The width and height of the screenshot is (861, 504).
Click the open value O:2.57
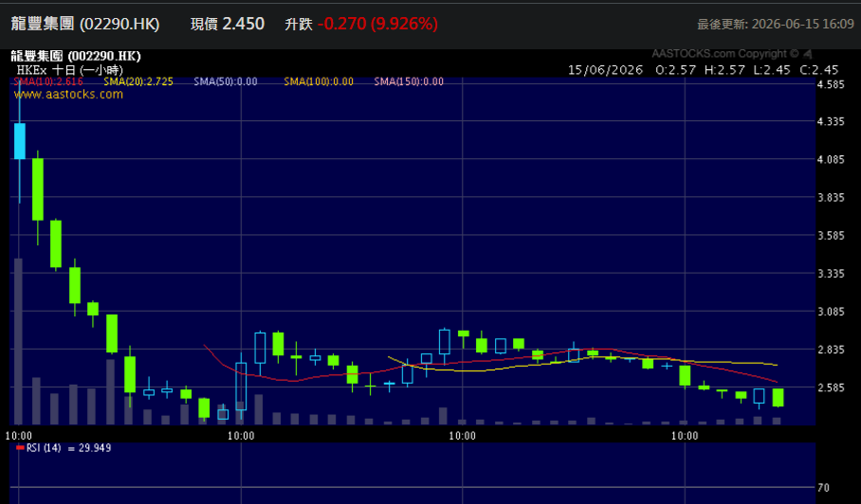pos(675,70)
